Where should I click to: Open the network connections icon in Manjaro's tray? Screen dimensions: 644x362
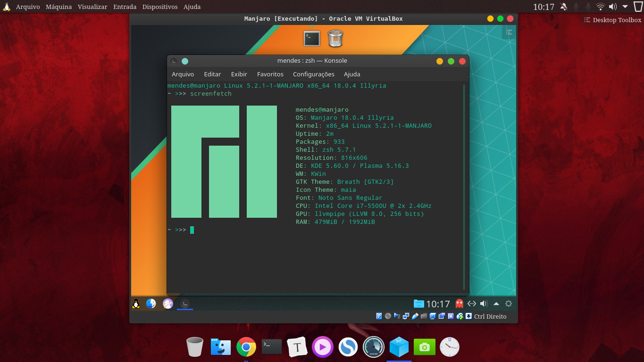coord(471,304)
